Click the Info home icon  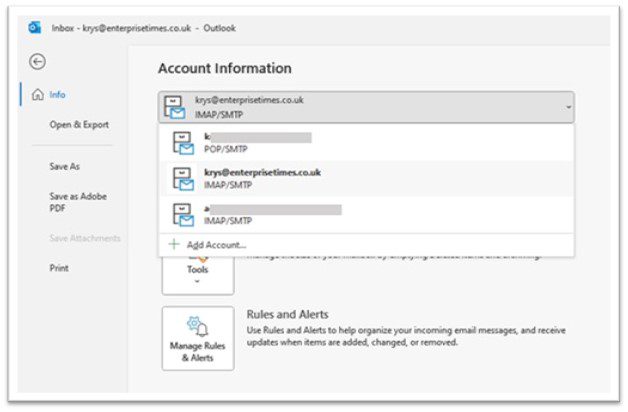[x=38, y=94]
